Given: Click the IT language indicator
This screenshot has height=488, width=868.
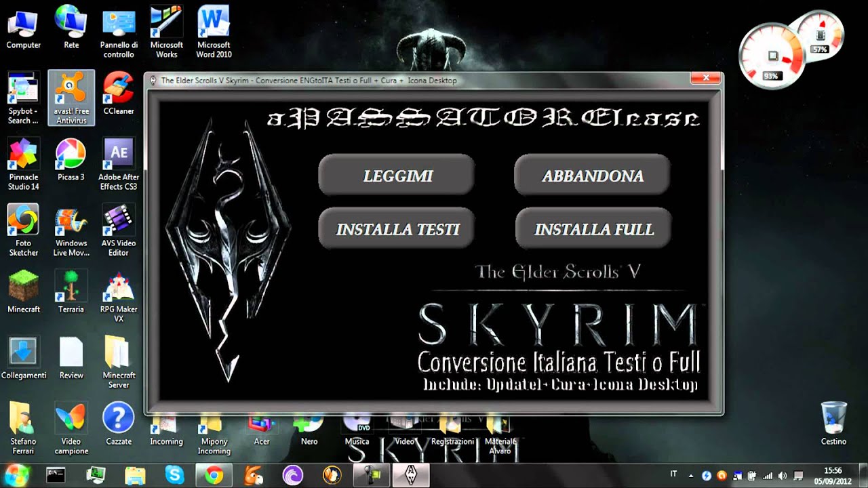Looking at the screenshot, I should tap(673, 475).
